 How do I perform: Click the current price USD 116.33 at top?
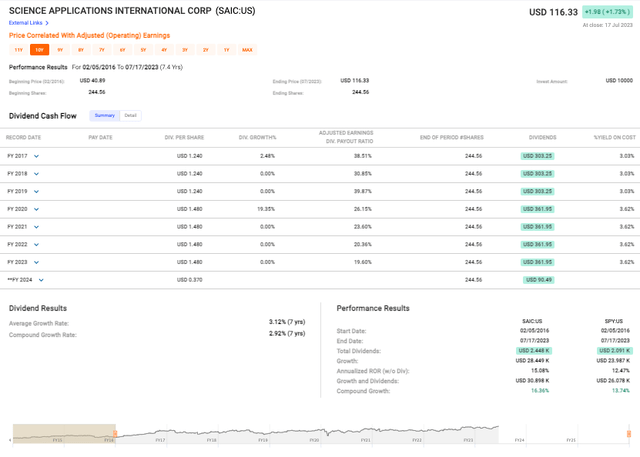coord(553,12)
